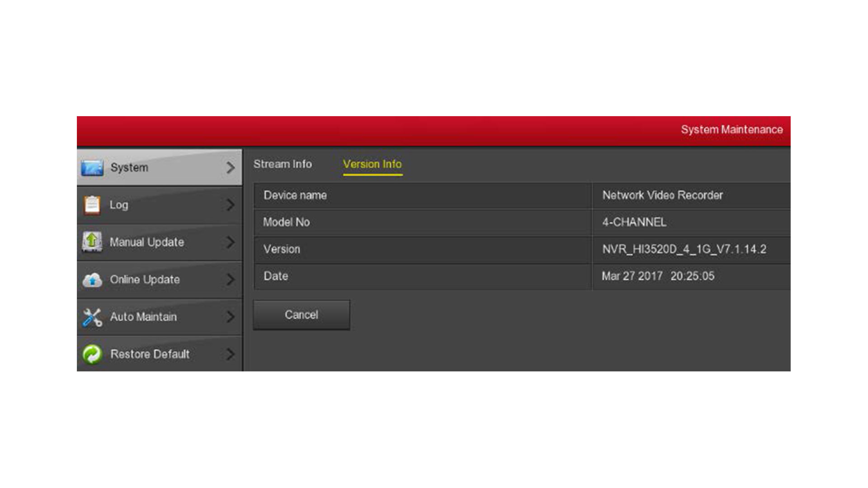Screen dimensions: 868x488
Task: Expand the System chevron arrow
Action: click(231, 168)
